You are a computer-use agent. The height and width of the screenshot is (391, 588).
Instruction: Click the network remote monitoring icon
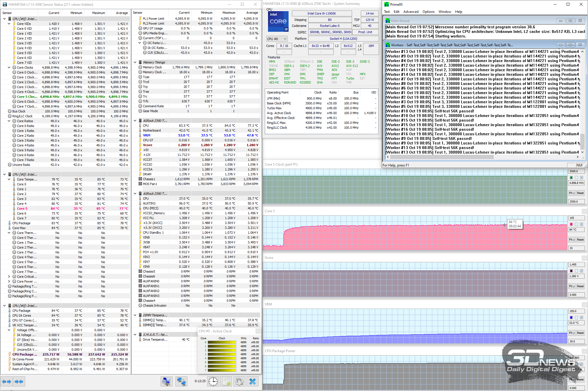point(181,381)
